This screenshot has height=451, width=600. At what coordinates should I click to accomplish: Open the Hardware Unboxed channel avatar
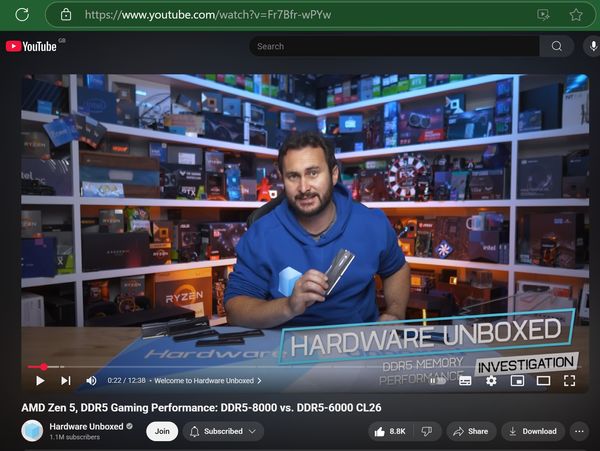click(x=32, y=431)
